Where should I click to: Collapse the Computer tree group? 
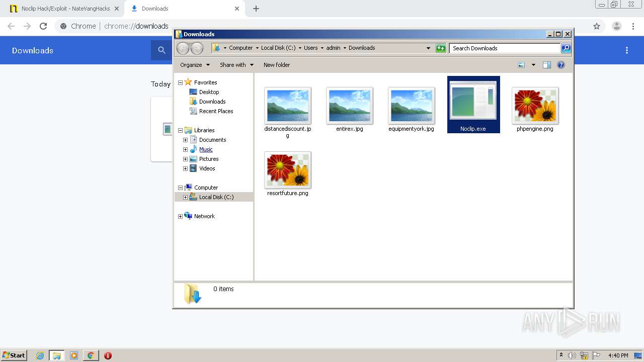[180, 188]
